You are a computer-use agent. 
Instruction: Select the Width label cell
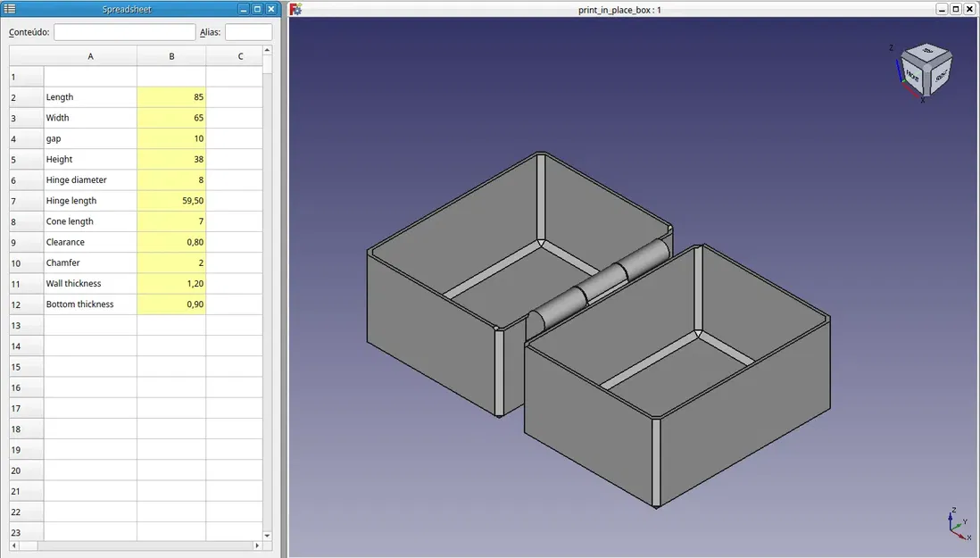click(x=91, y=118)
